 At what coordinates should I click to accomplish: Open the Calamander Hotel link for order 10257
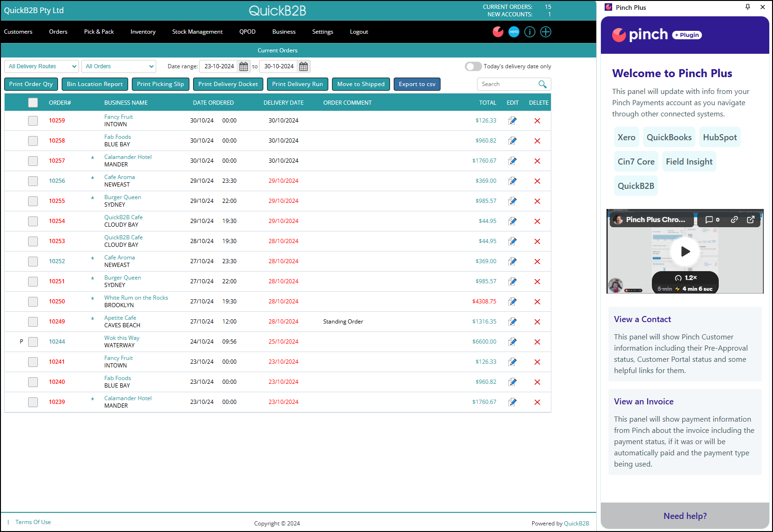coord(128,157)
